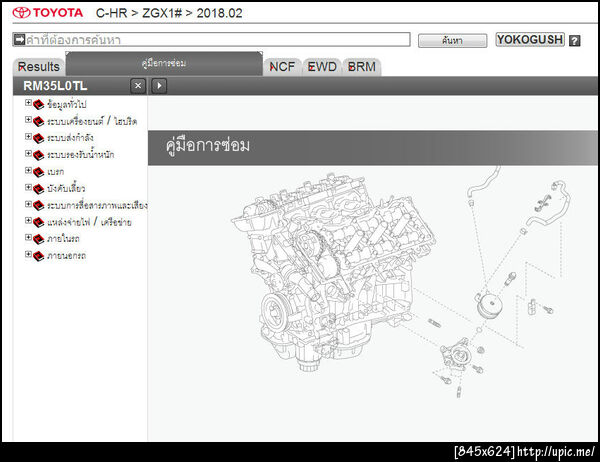Image resolution: width=600 pixels, height=462 pixels.
Task: Click book icon for ระบบรองรับน้ำหนัก
Action: click(x=39, y=155)
